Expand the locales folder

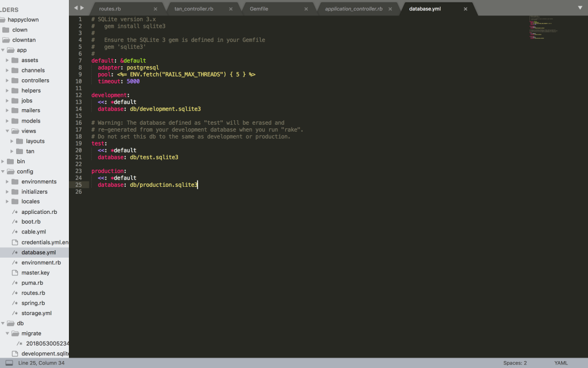pos(7,202)
